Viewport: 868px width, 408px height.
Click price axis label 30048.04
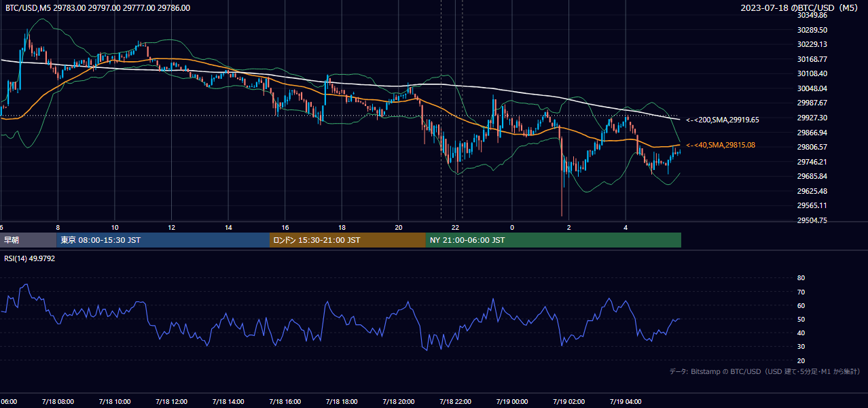(812, 88)
